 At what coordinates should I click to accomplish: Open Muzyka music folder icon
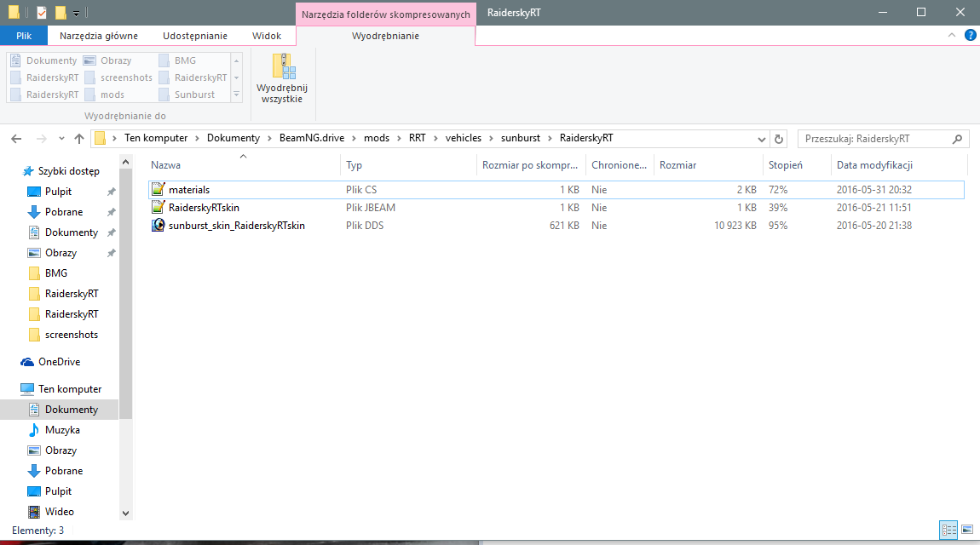coord(34,429)
